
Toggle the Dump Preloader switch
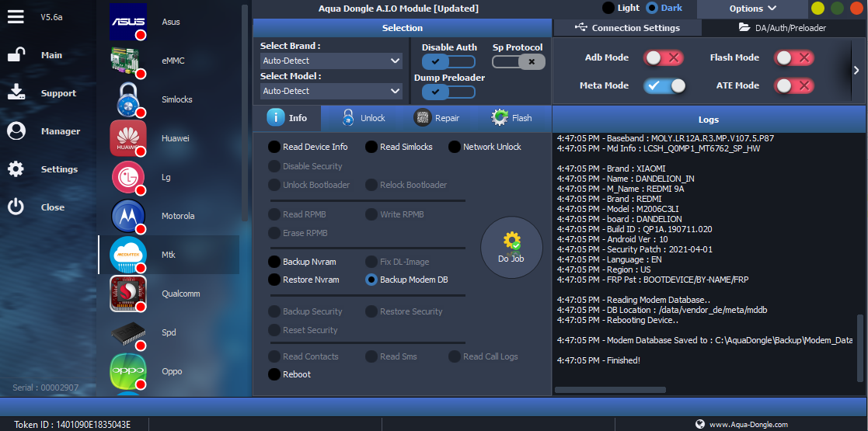pyautogui.click(x=448, y=92)
